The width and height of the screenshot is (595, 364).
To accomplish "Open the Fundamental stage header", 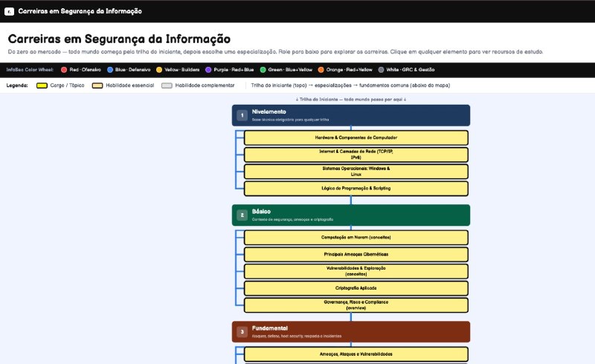I will tap(351, 332).
